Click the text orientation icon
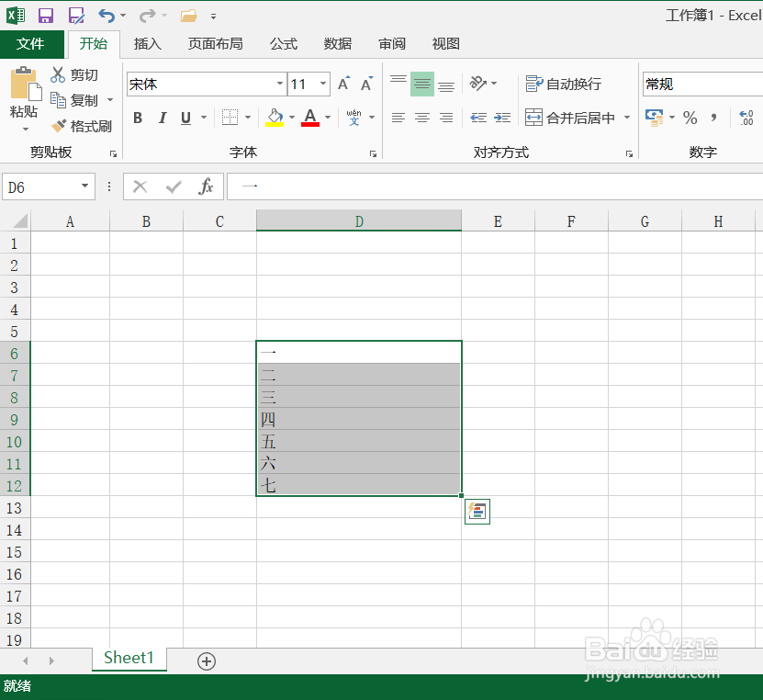Screen dimensions: 763x700 tap(478, 84)
